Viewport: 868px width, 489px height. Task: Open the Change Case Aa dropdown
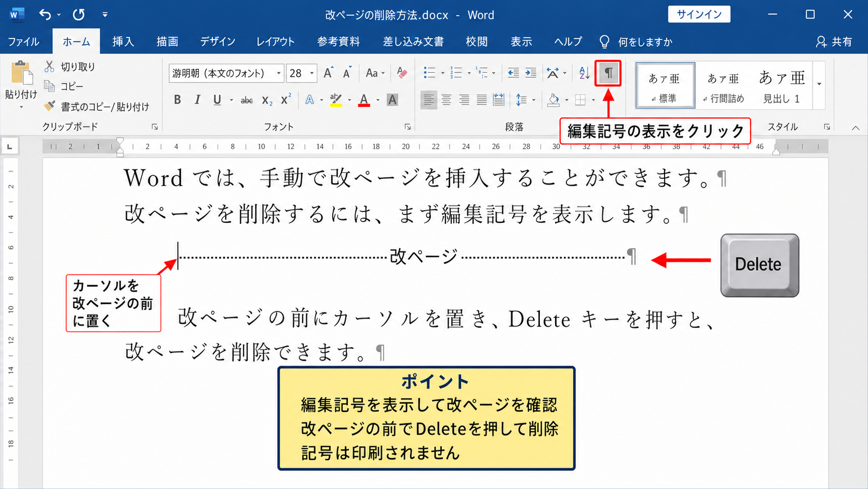tap(375, 73)
